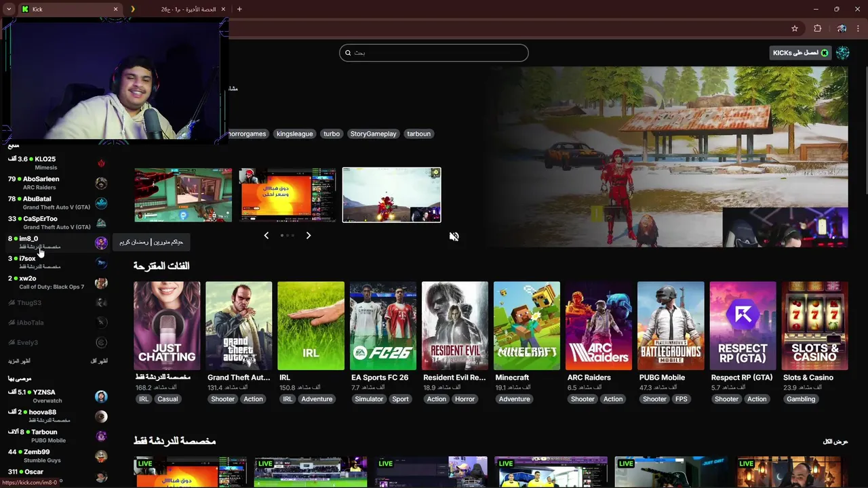Screen dimensions: 868x488
Task: Open browser extensions puzzle icon
Action: pos(817,28)
